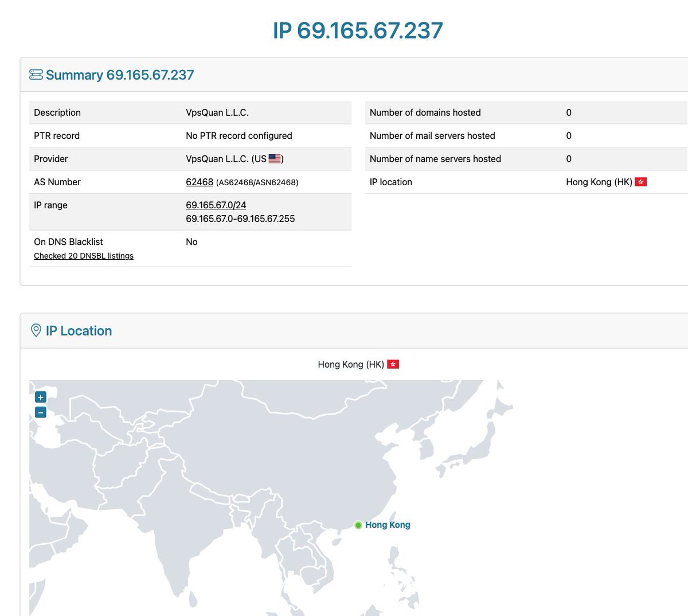The image size is (688, 616).
Task: Click the Hong Kong flag above the map
Action: click(x=393, y=364)
